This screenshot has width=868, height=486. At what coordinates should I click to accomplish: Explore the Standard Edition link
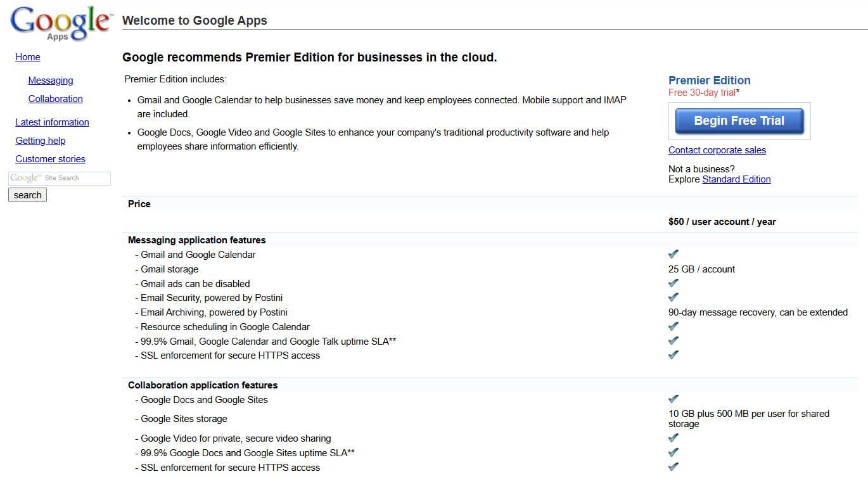coord(736,179)
